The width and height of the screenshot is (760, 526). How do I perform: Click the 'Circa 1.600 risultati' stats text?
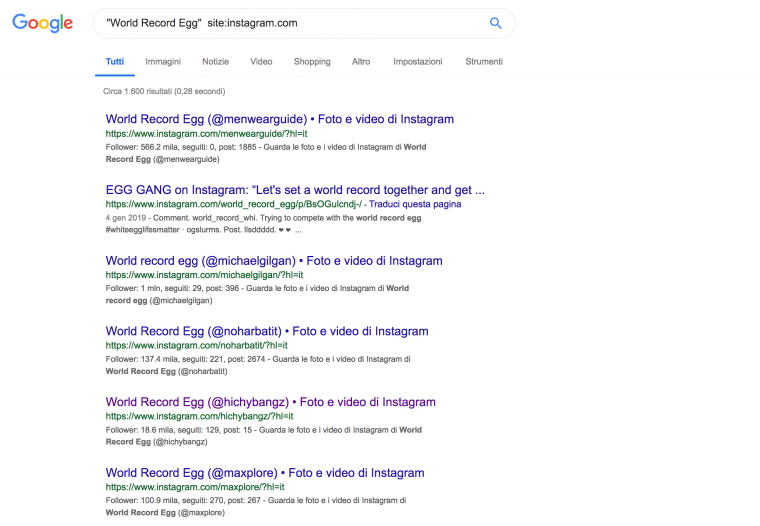click(x=164, y=91)
